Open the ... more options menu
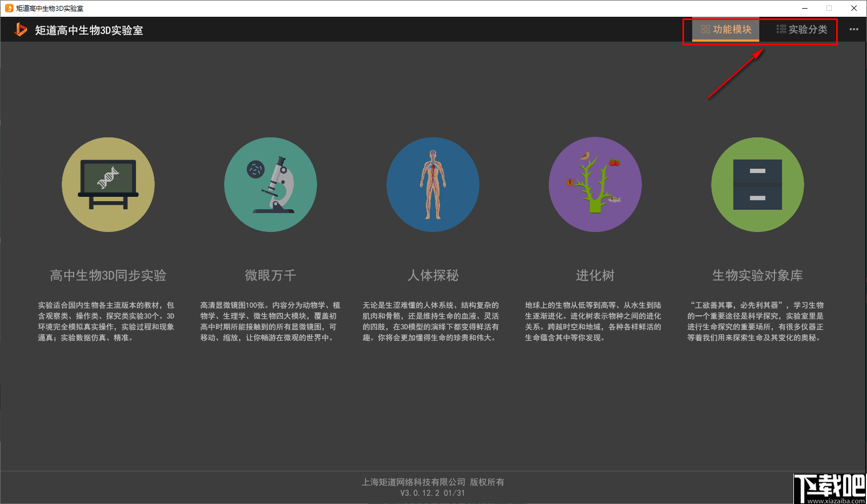The image size is (867, 504). pos(855,30)
